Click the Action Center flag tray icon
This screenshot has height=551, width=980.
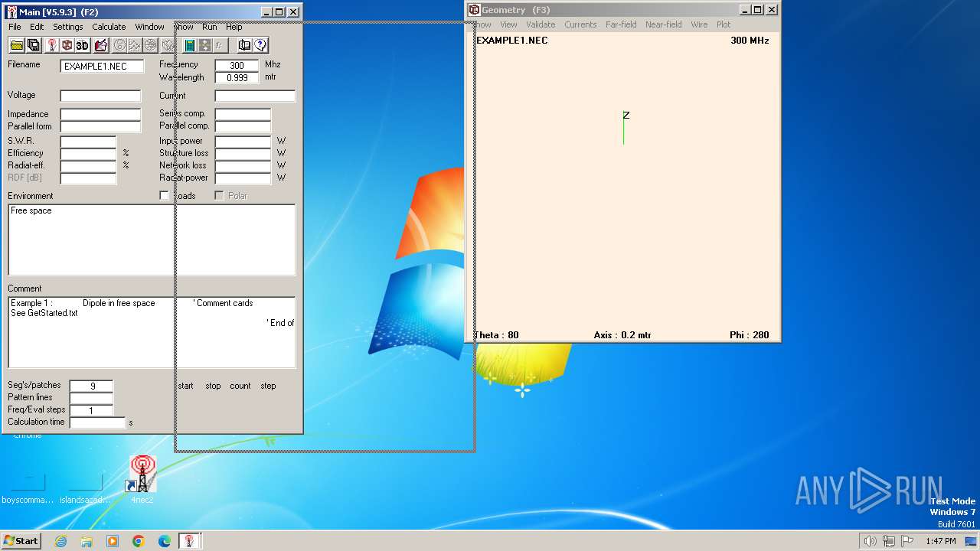(907, 541)
